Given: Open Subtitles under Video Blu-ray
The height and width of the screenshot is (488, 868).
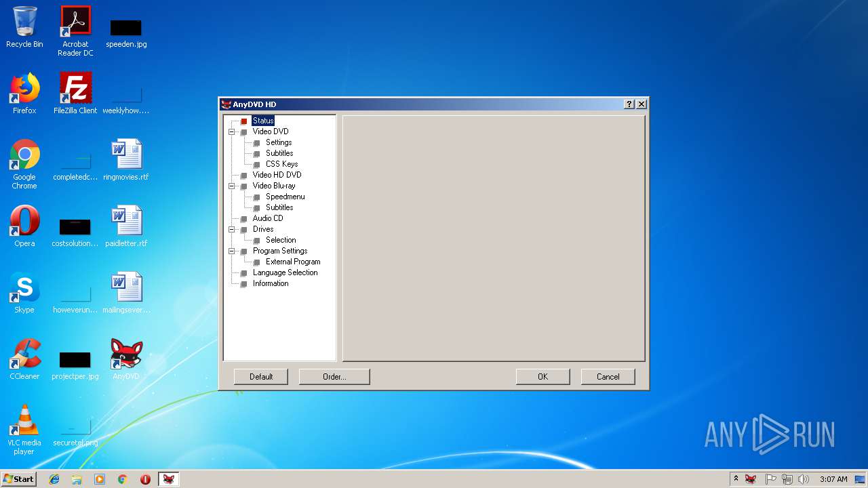Looking at the screenshot, I should [x=279, y=207].
